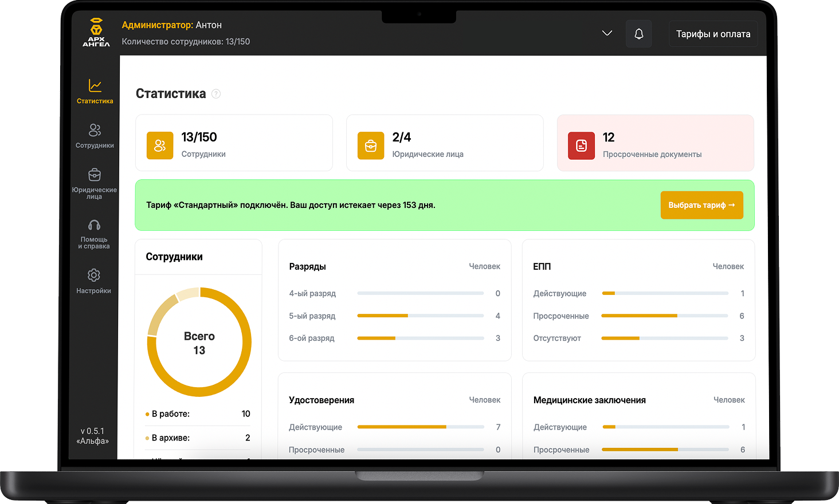Click the В работе: legend row

click(x=198, y=414)
